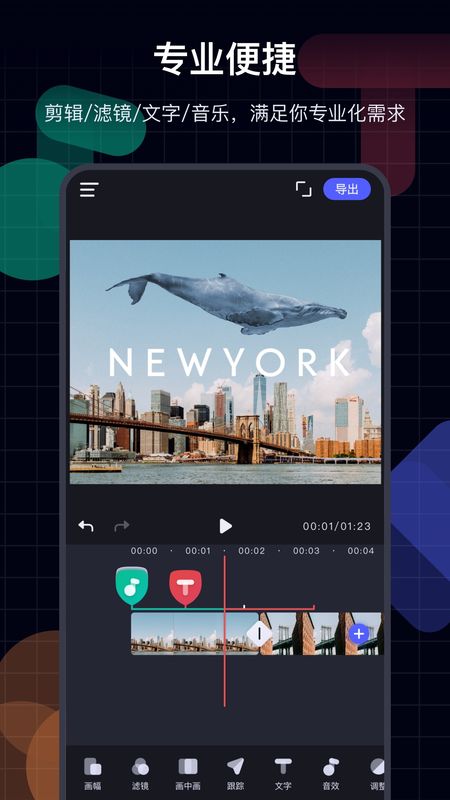Open the 画中画 picture-in-picture tool
The image size is (450, 800).
coord(188,773)
